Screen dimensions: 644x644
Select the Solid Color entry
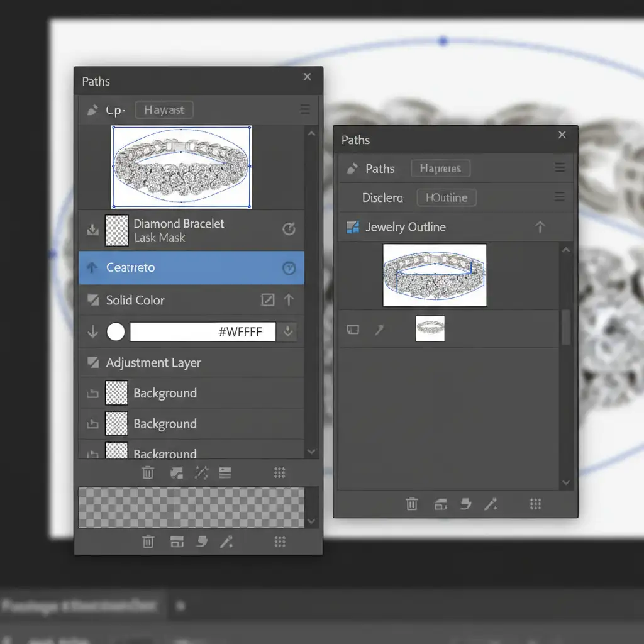(135, 301)
